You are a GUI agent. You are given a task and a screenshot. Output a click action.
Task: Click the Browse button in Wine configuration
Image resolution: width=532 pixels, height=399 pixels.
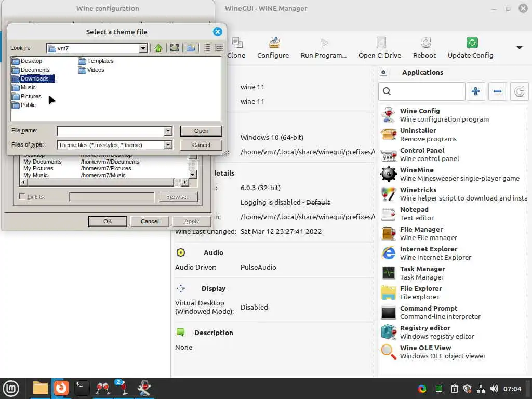(178, 197)
